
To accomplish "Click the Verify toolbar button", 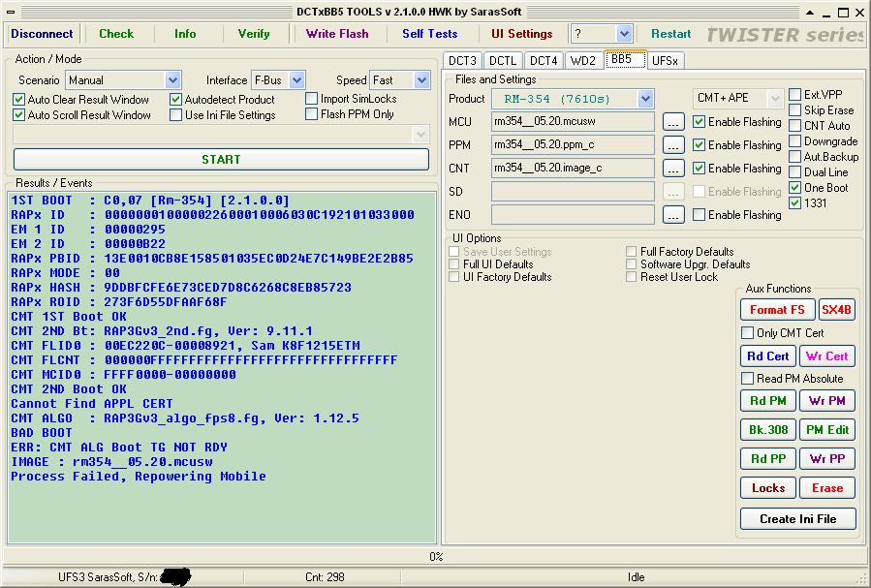I will [x=254, y=34].
